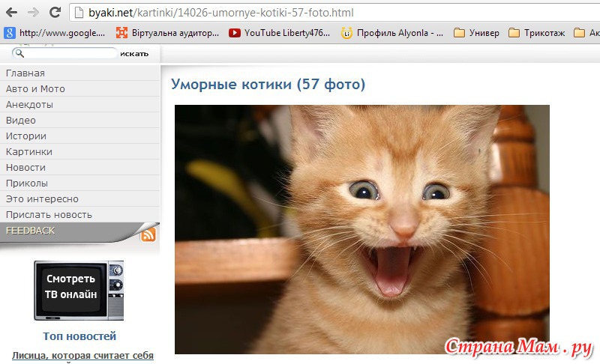The height and width of the screenshot is (364, 600).
Task: Open the Истории section
Action: pyautogui.click(x=79, y=136)
